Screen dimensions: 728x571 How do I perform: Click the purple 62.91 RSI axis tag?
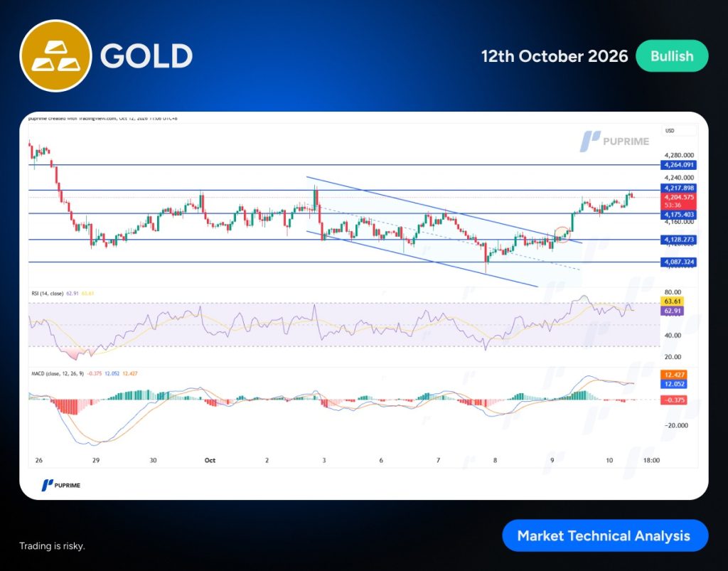click(672, 311)
